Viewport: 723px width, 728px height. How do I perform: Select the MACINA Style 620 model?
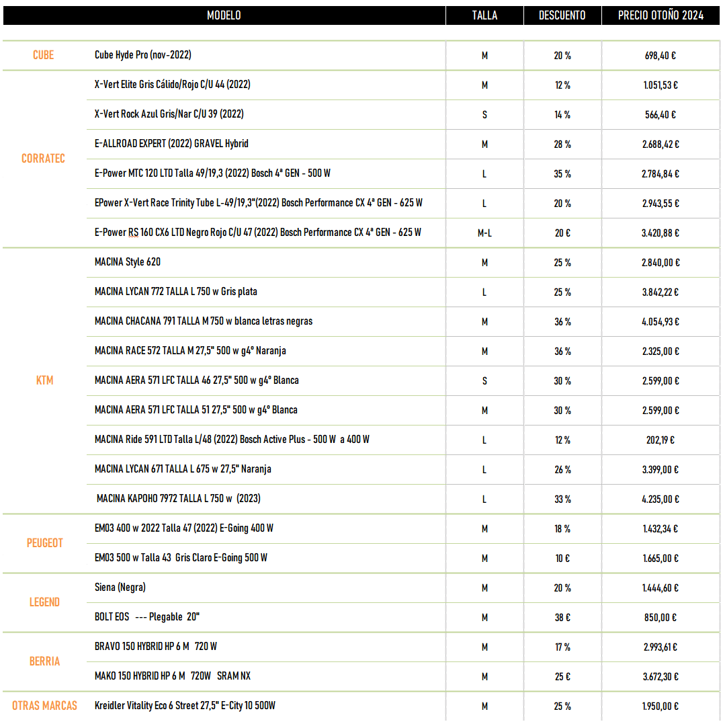(x=128, y=262)
